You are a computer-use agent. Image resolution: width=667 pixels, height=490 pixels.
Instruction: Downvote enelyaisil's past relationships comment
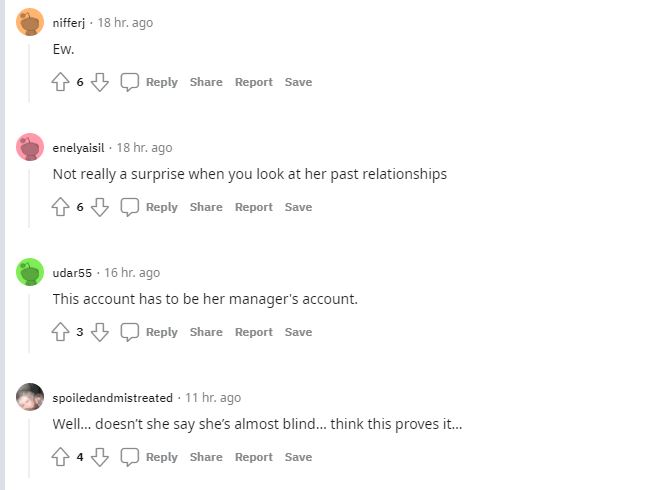click(x=99, y=207)
